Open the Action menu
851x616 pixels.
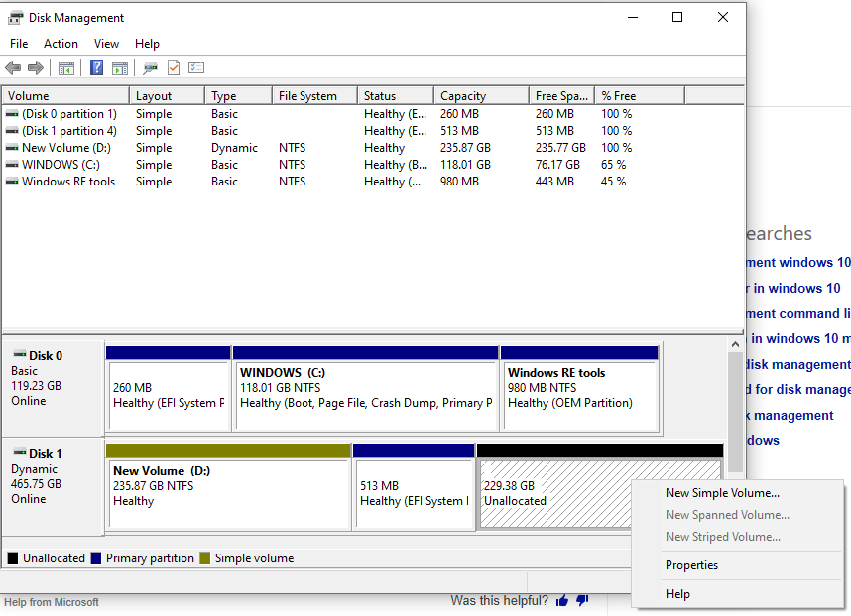tap(61, 44)
